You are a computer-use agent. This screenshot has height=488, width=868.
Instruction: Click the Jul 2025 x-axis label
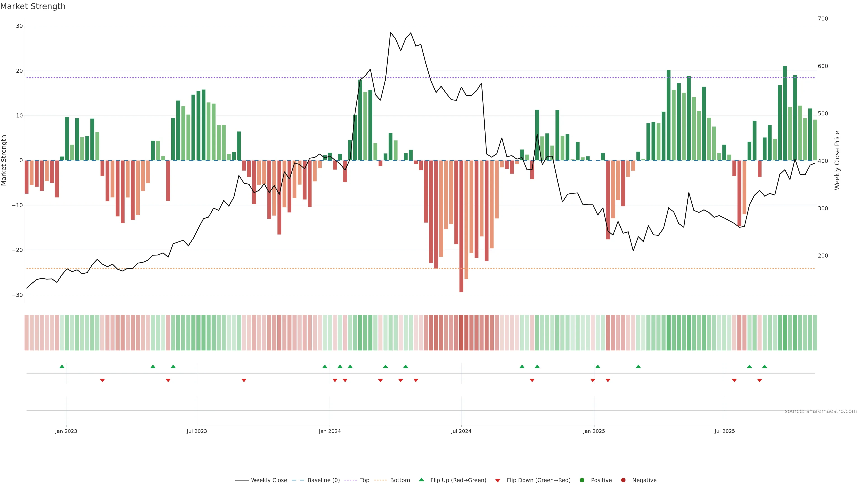724,431
